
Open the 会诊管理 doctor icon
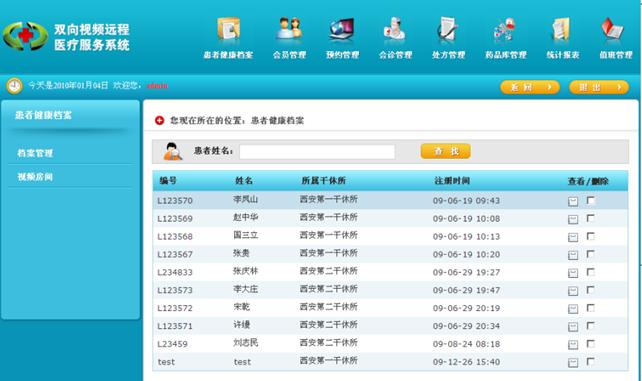point(395,29)
